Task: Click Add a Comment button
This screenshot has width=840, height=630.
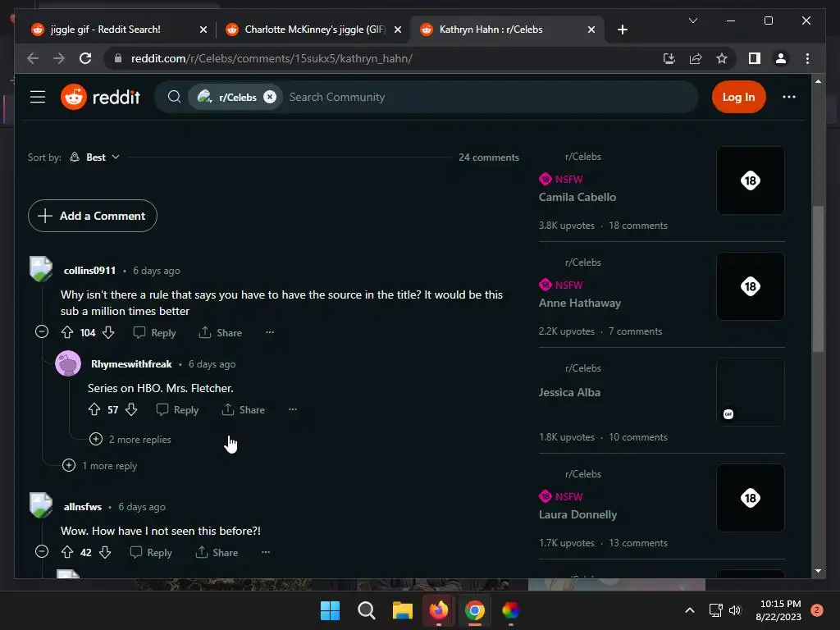Action: (x=92, y=216)
